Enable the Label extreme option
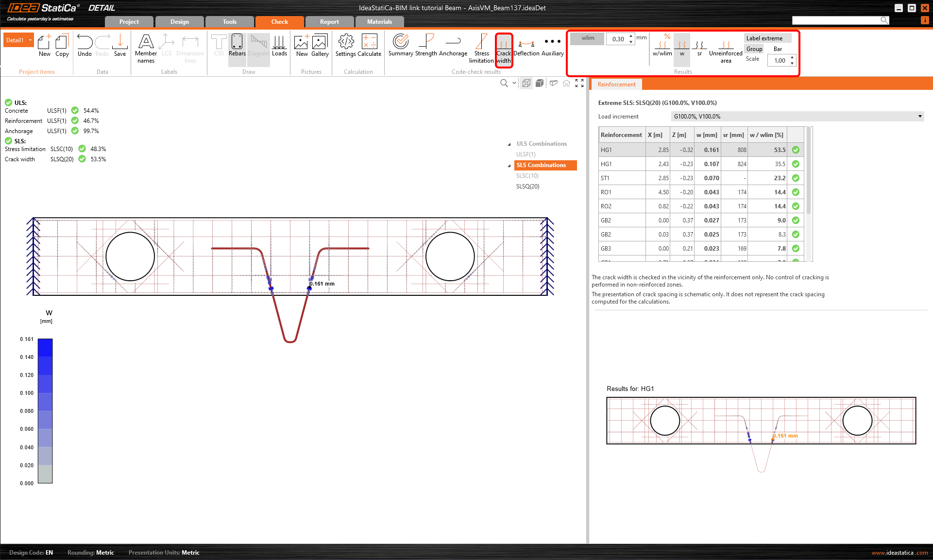 coord(764,38)
